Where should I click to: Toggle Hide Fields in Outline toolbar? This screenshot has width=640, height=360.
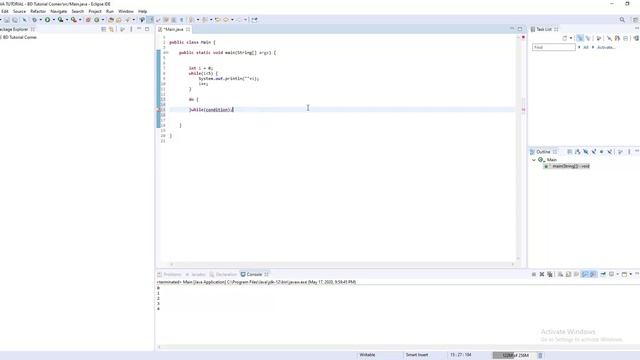coord(586,152)
